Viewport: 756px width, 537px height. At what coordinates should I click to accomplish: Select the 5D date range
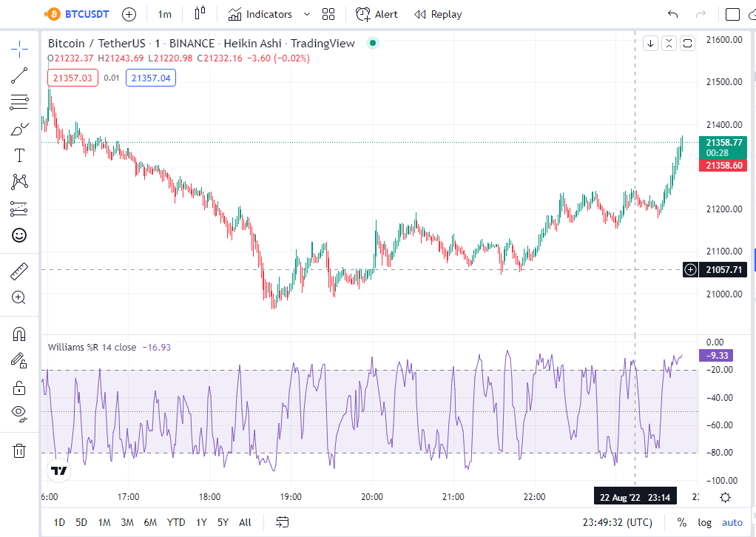[81, 522]
